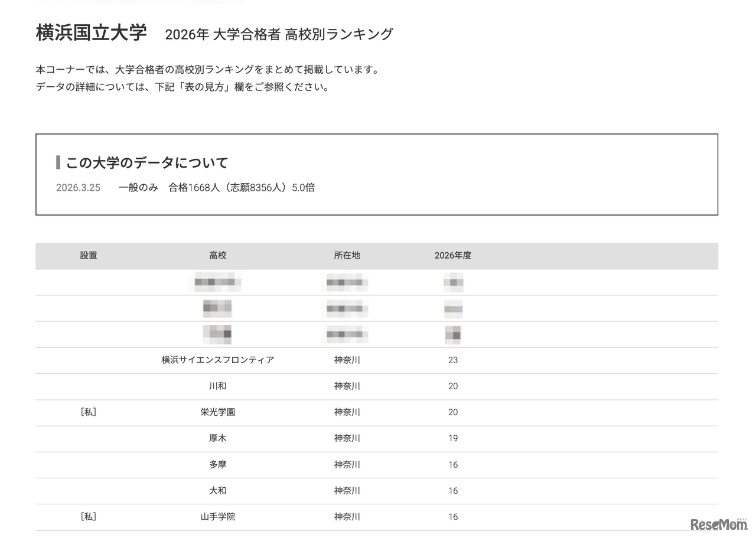The width and height of the screenshot is (756, 538).
Task: Click the 所在地 column header
Action: coord(347,256)
